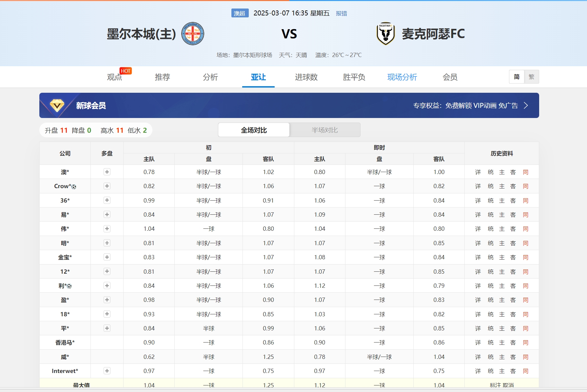Click 威* initial home odds 0.62
This screenshot has width=587, height=392.
tap(149, 357)
